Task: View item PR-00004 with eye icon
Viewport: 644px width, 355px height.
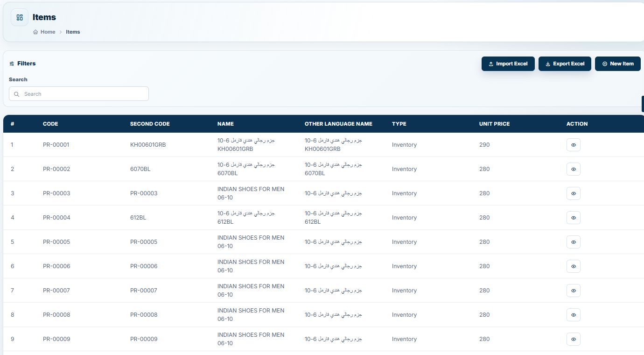Action: pos(574,218)
